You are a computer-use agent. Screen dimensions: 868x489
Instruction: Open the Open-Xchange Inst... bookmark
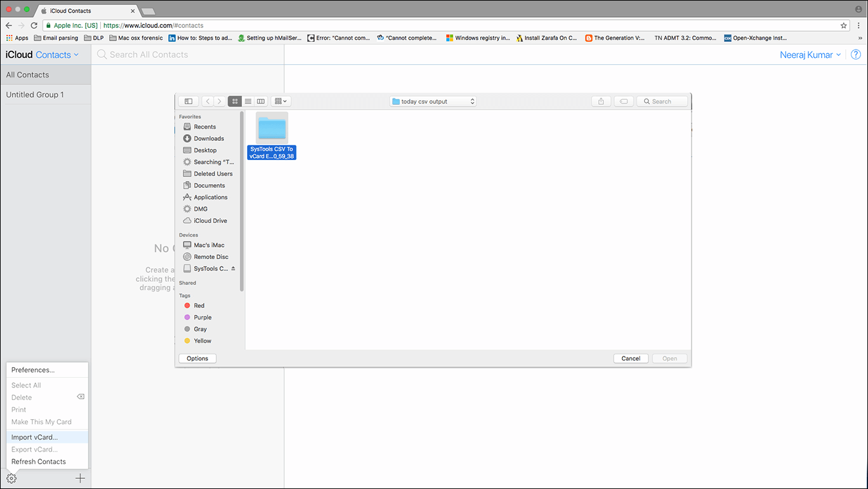(756, 38)
